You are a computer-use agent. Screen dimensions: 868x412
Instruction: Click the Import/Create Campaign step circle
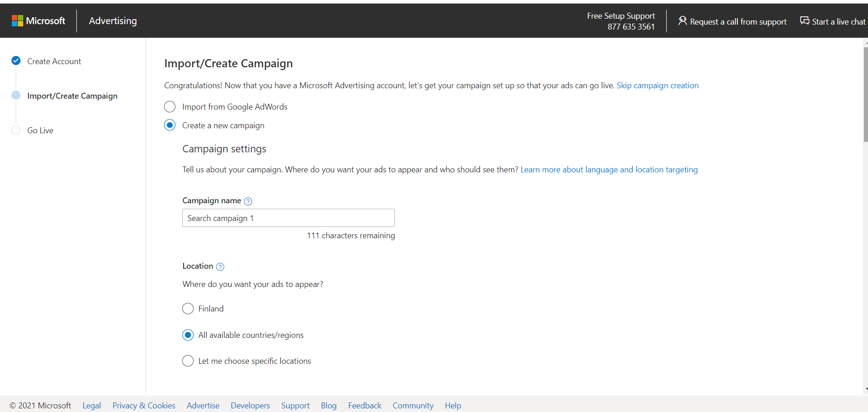pyautogui.click(x=16, y=95)
